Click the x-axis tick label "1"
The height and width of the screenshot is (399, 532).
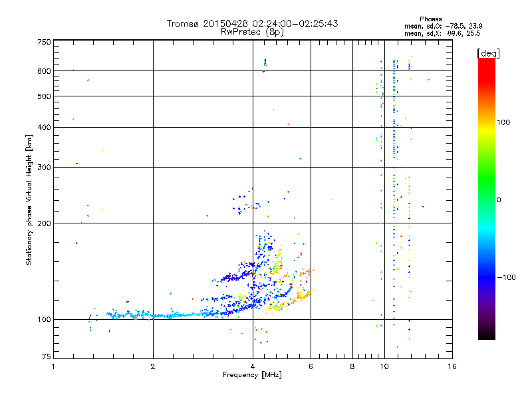53,366
